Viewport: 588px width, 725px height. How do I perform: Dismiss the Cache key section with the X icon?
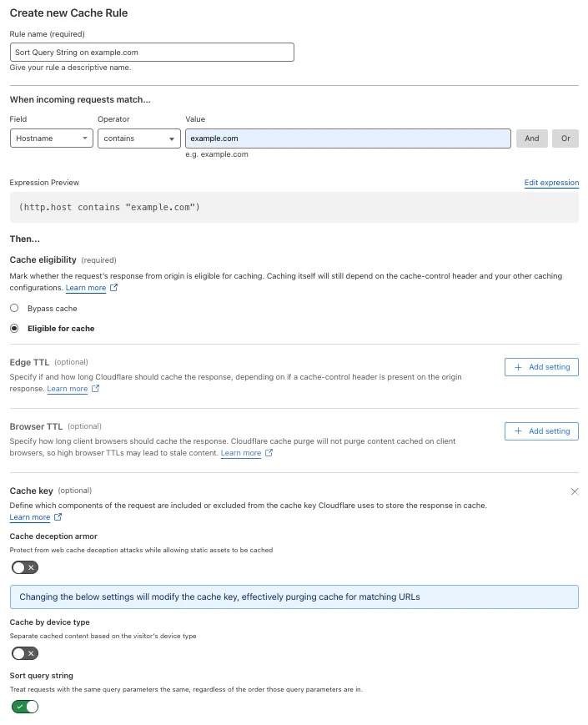[575, 491]
